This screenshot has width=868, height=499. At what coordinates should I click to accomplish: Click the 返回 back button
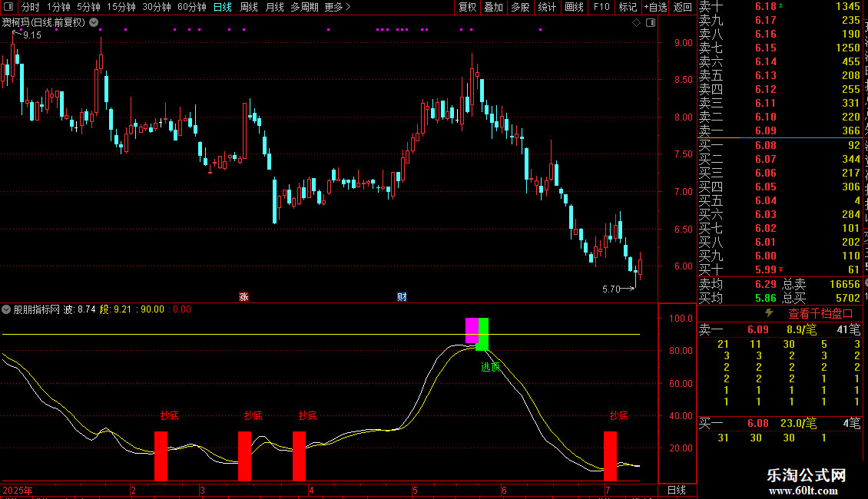tap(683, 7)
